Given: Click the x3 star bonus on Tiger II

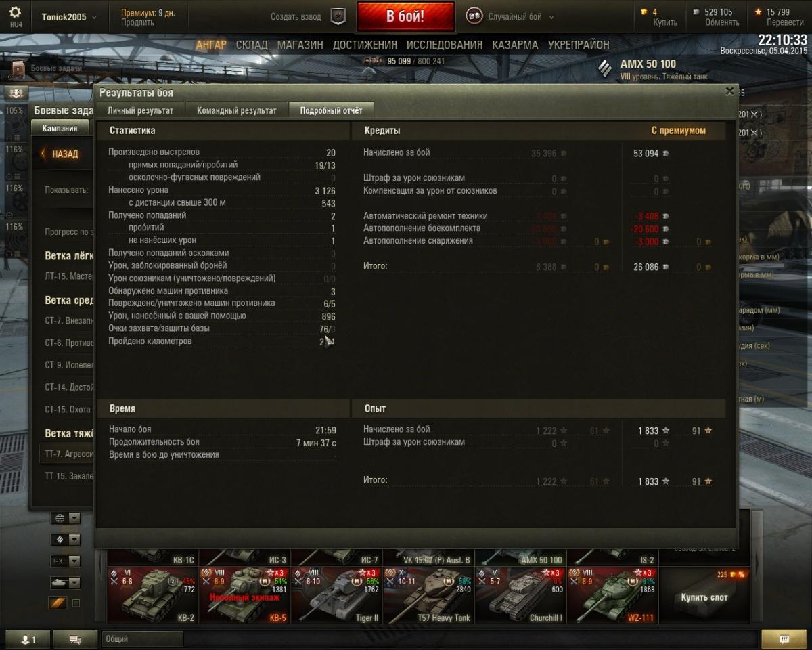Looking at the screenshot, I should 367,573.
